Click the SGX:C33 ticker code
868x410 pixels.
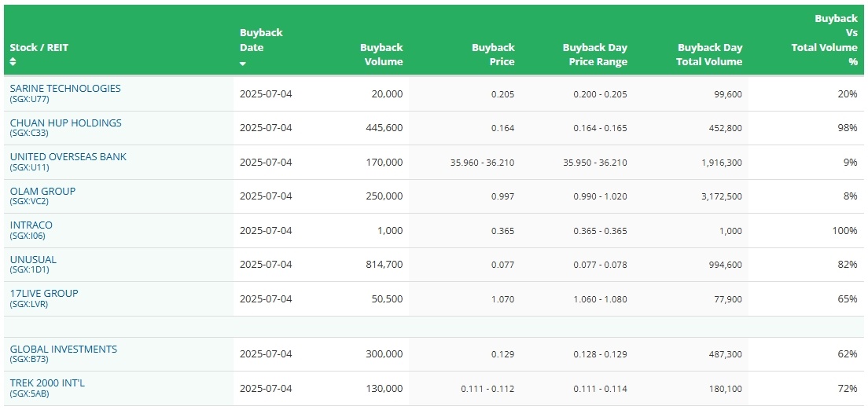point(29,133)
